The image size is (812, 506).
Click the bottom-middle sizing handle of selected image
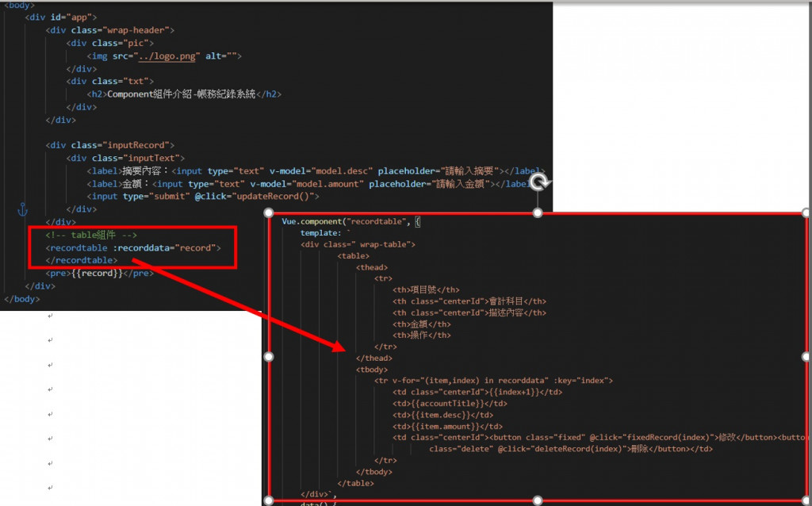click(538, 500)
